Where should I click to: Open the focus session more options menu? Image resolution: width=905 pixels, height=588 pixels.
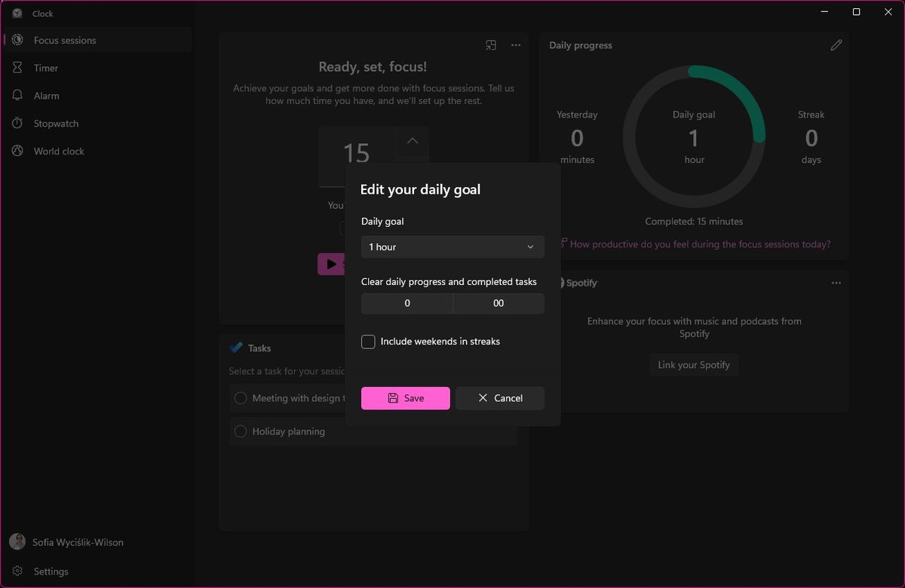(516, 45)
